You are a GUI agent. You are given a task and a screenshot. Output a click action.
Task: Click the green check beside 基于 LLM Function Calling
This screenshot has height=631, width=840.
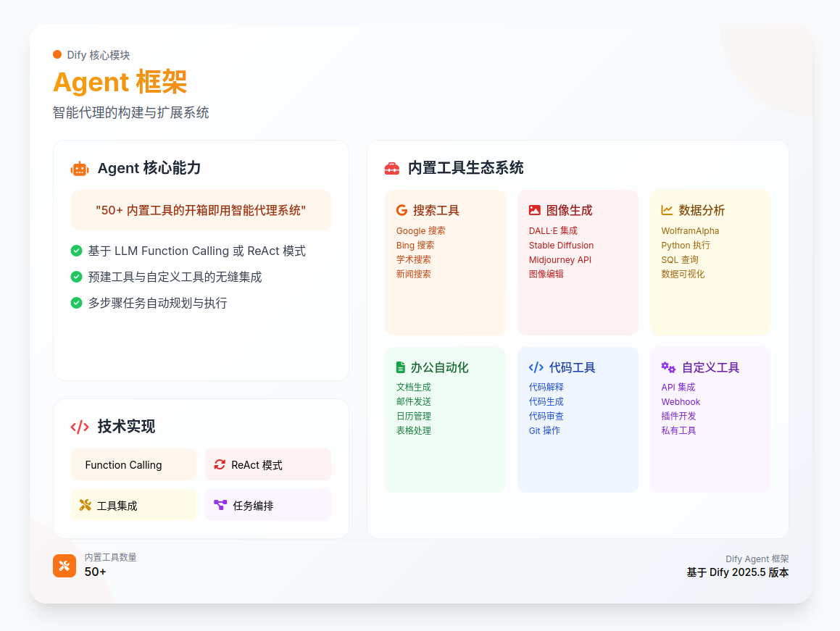(x=77, y=251)
